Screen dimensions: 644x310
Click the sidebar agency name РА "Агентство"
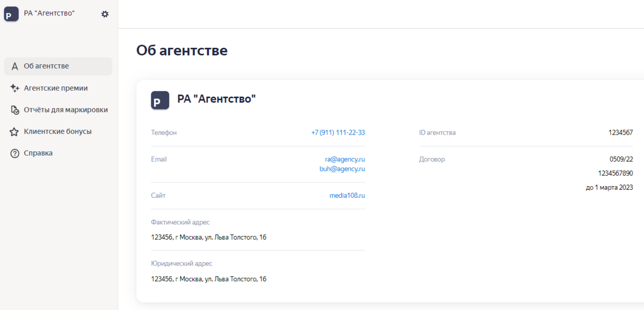49,13
